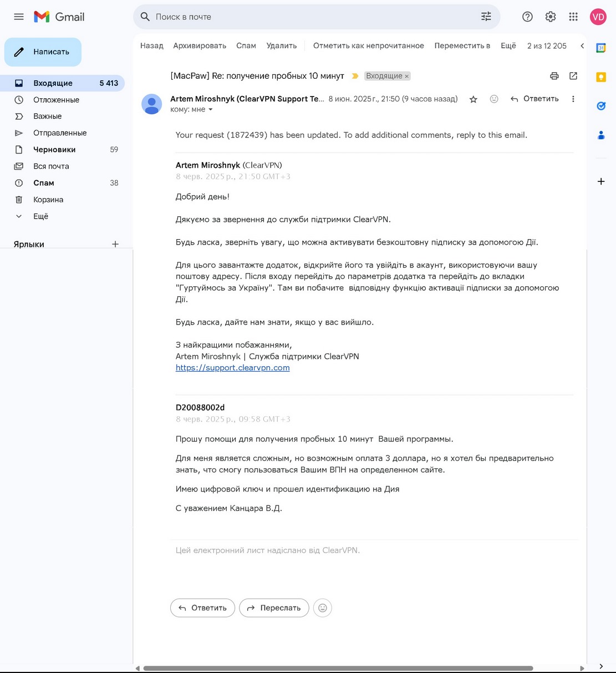Open the Переместить в menu

point(462,46)
